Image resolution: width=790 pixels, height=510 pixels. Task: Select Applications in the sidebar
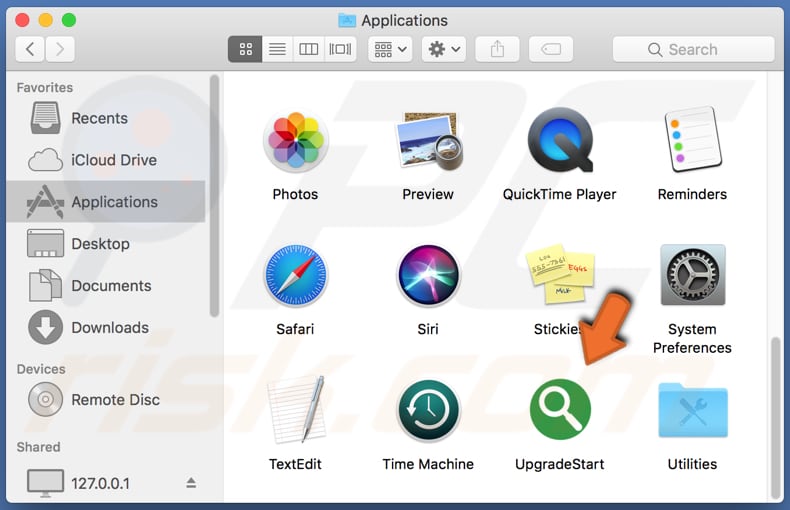(106, 202)
